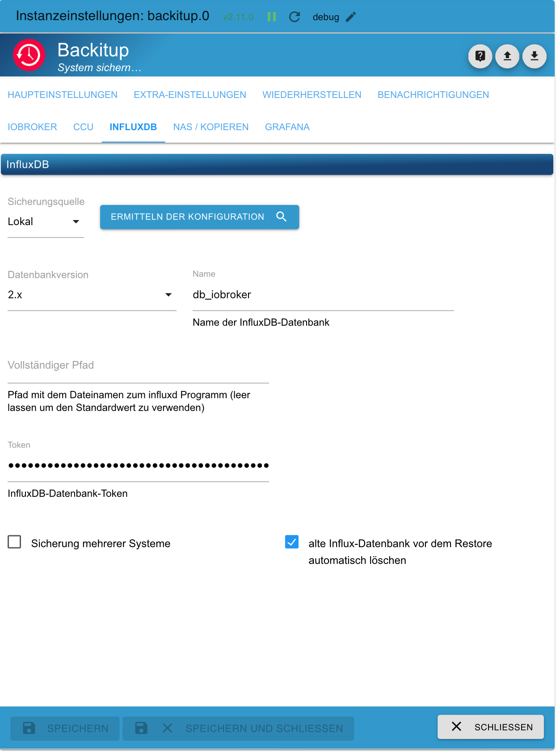Restart the instance with reload icon

click(x=295, y=17)
